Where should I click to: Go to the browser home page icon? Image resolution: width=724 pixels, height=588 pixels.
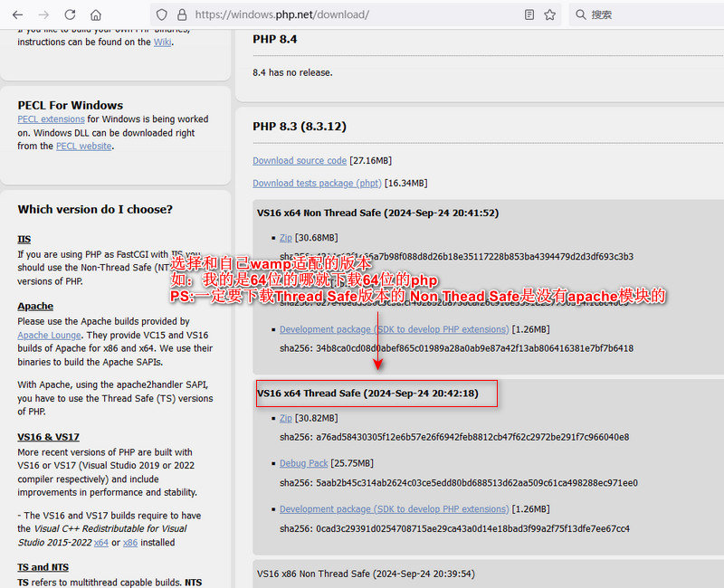pos(96,14)
